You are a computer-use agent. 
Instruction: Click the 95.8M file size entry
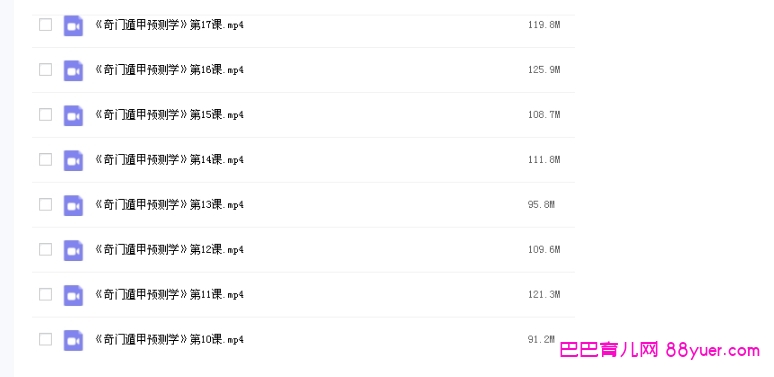point(541,204)
